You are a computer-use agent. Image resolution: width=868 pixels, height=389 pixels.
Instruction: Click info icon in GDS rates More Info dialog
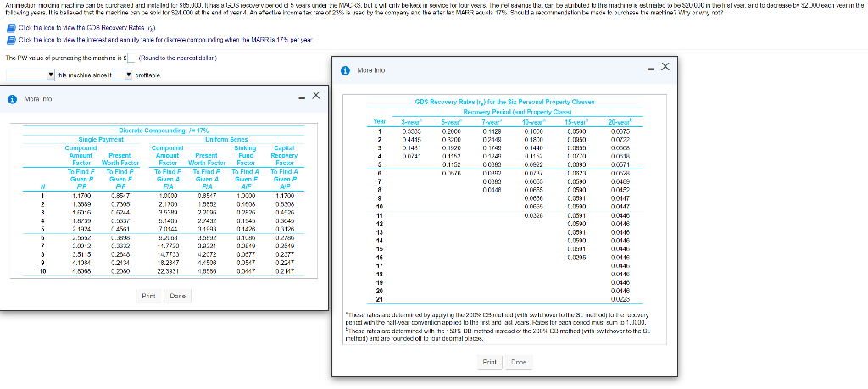[346, 70]
